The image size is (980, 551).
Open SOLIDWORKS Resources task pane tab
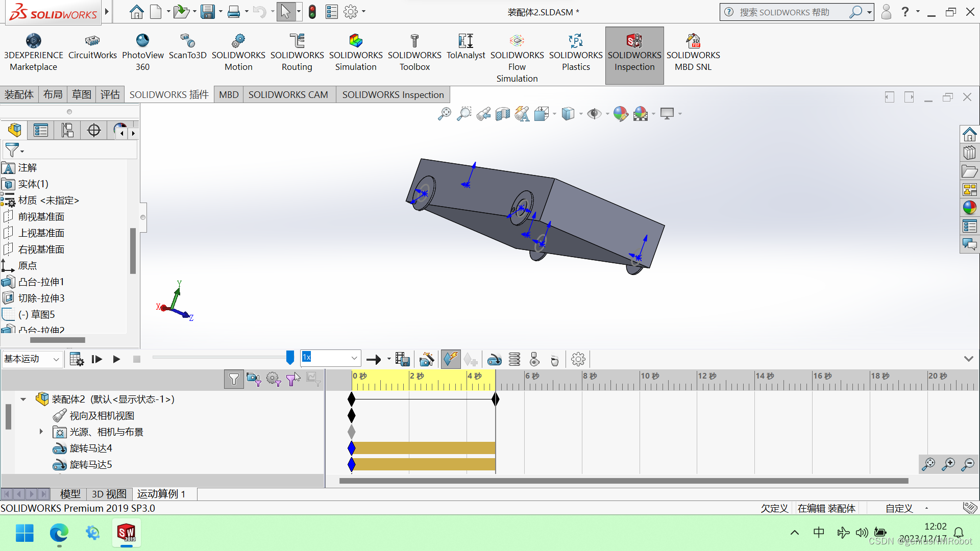[x=969, y=135]
